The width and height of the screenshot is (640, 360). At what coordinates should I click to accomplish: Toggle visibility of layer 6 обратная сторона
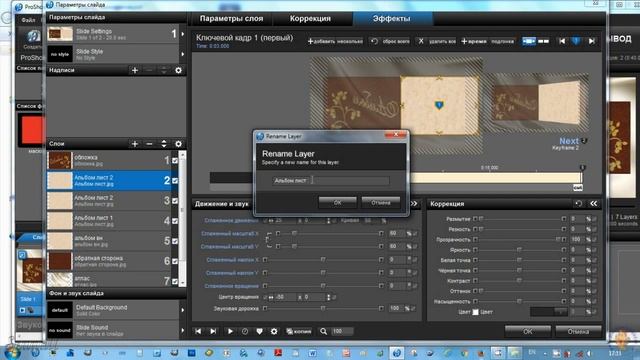175,261
